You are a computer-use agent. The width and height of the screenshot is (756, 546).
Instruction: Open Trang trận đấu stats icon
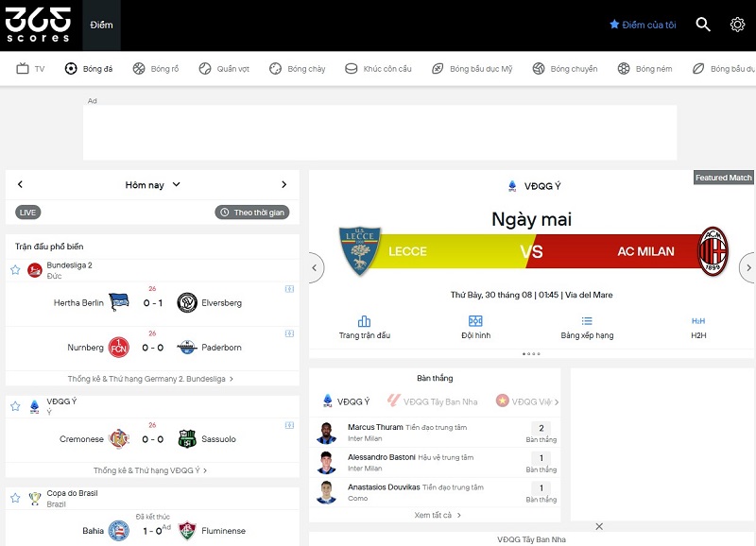point(364,321)
